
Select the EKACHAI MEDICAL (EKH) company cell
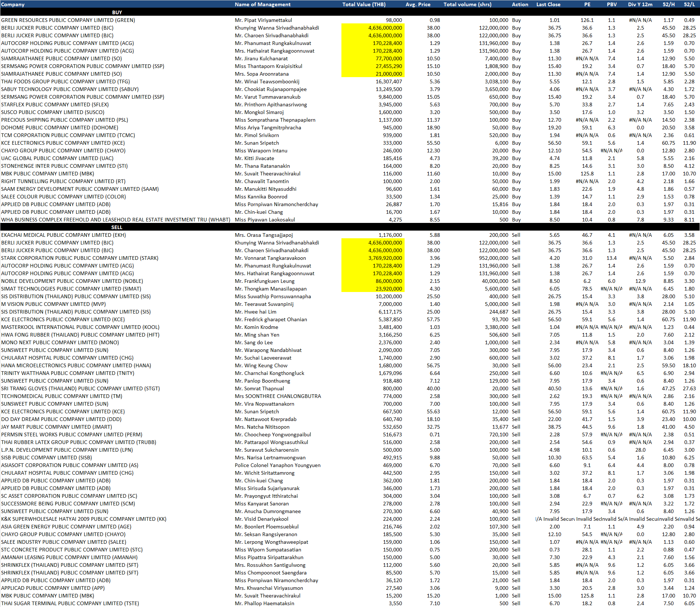pos(64,235)
